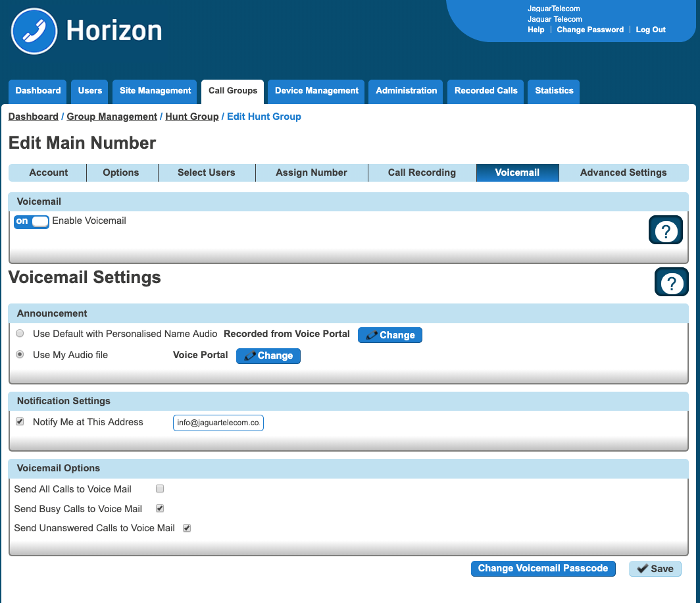Select Use Default with Personalised Name Audio
The width and height of the screenshot is (700, 603).
pyautogui.click(x=20, y=334)
